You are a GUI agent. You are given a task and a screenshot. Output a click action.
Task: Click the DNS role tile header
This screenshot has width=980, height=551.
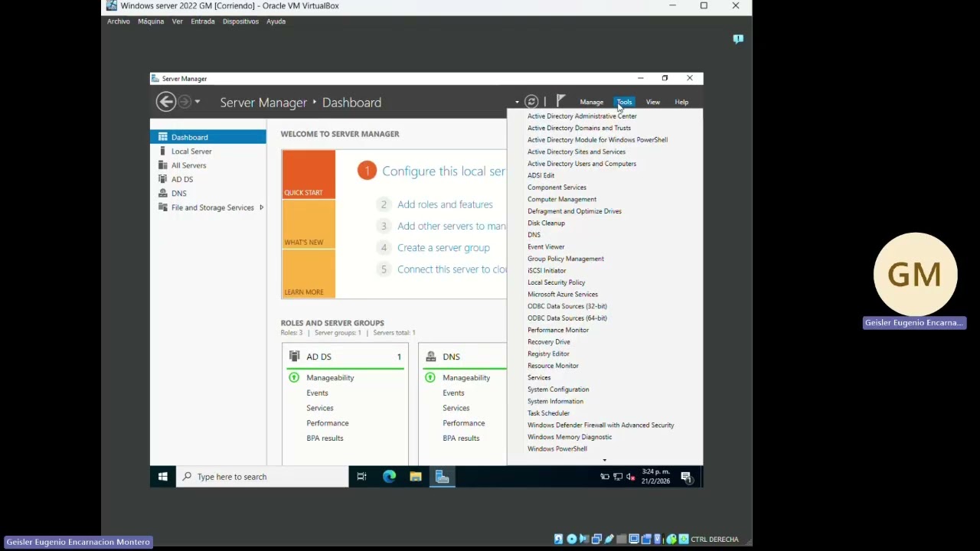(463, 357)
